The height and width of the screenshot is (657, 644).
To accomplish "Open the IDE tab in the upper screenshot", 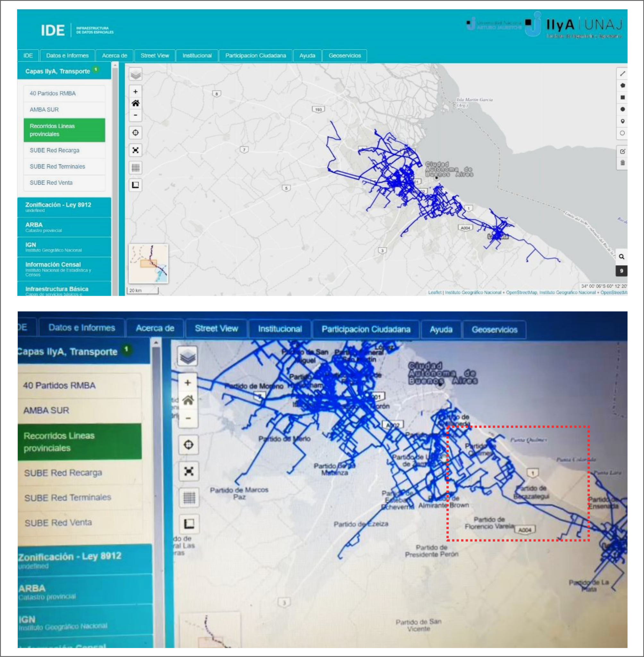I will pos(28,55).
